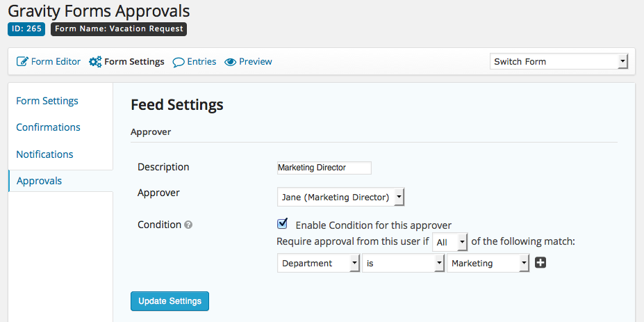Click the Description label text
This screenshot has height=322, width=644.
(x=163, y=167)
